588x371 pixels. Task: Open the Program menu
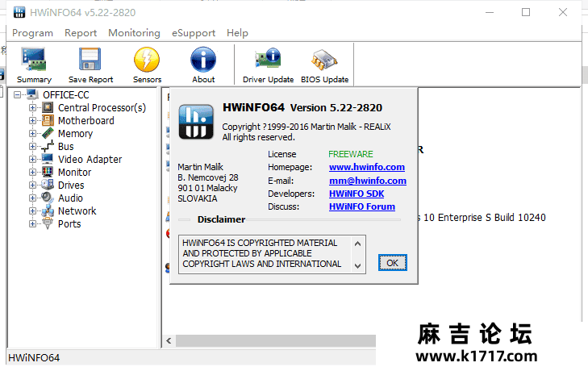32,33
